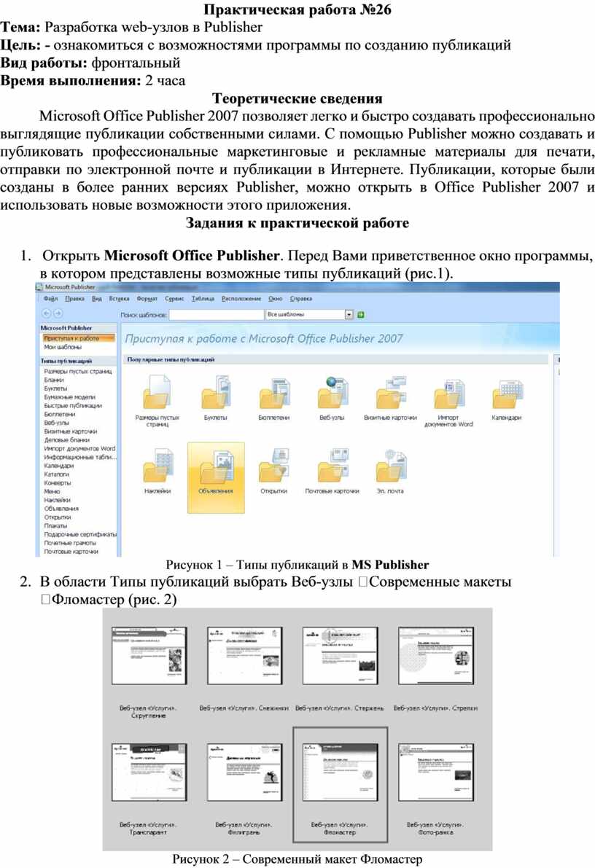Select Календари in the sidebar list
595x868 pixels.
click(59, 466)
